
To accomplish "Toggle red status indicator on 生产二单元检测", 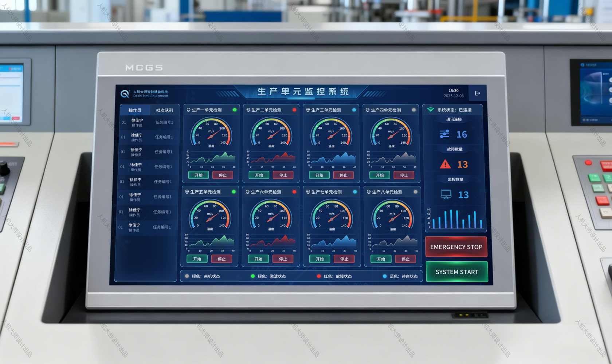I will pyautogui.click(x=294, y=110).
